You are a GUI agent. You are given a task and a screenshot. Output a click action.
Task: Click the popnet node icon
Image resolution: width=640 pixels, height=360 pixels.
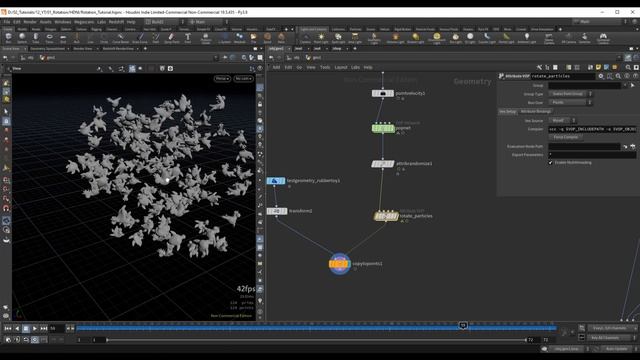pyautogui.click(x=383, y=128)
